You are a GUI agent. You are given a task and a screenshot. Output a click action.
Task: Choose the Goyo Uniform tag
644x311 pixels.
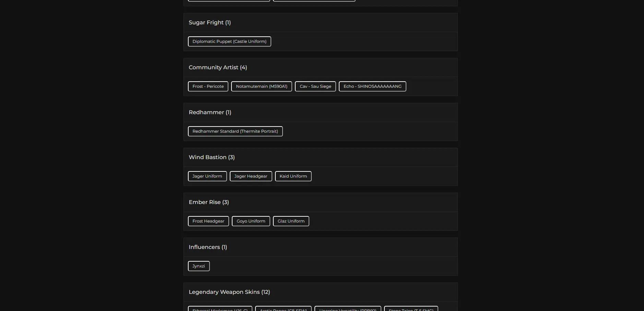coord(251,221)
